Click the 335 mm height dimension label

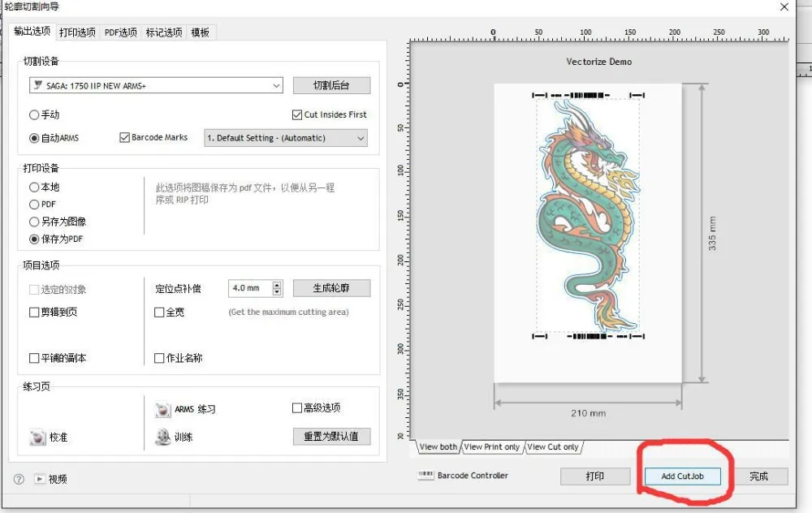tap(713, 234)
